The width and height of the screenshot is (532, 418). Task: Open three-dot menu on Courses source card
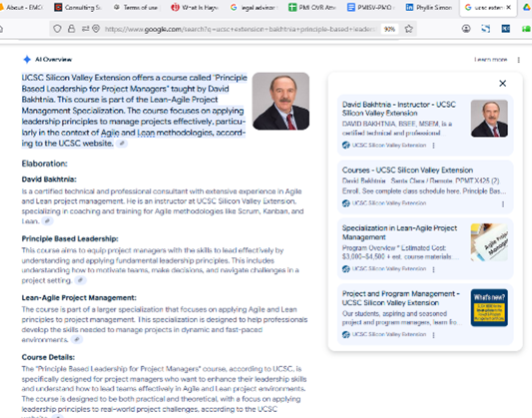[503, 204]
